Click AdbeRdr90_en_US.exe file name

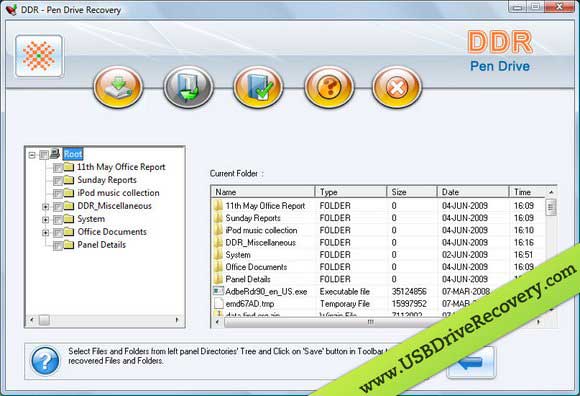[266, 291]
